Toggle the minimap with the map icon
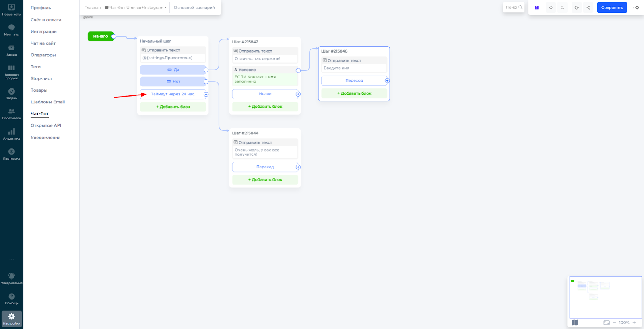This screenshot has height=329, width=644. coord(575,323)
